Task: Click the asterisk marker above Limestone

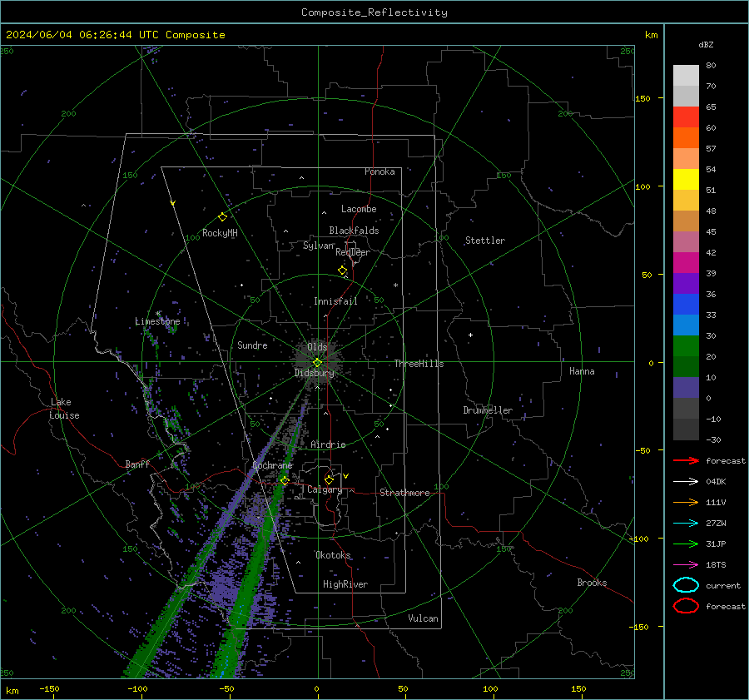Action: pyautogui.click(x=158, y=314)
